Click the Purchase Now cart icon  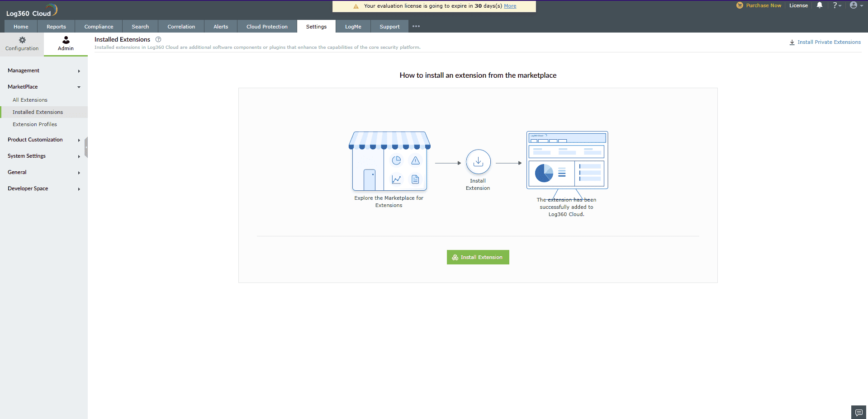[740, 5]
